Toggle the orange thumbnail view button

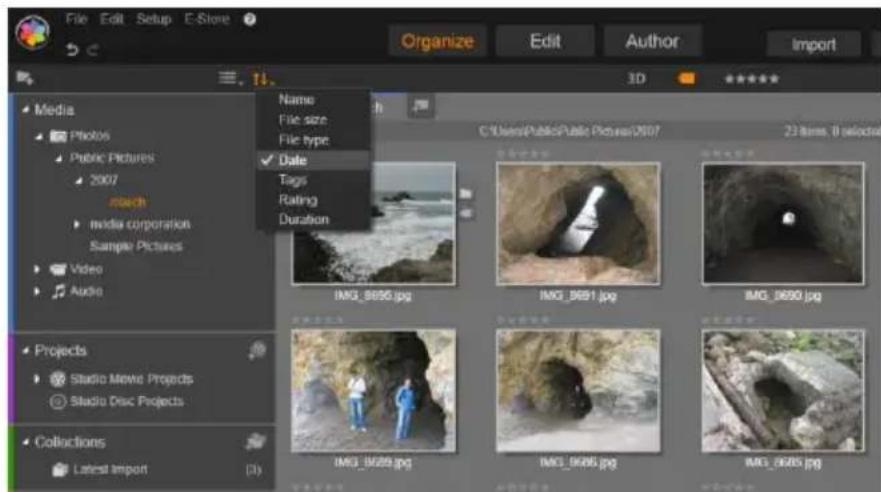coord(686,79)
